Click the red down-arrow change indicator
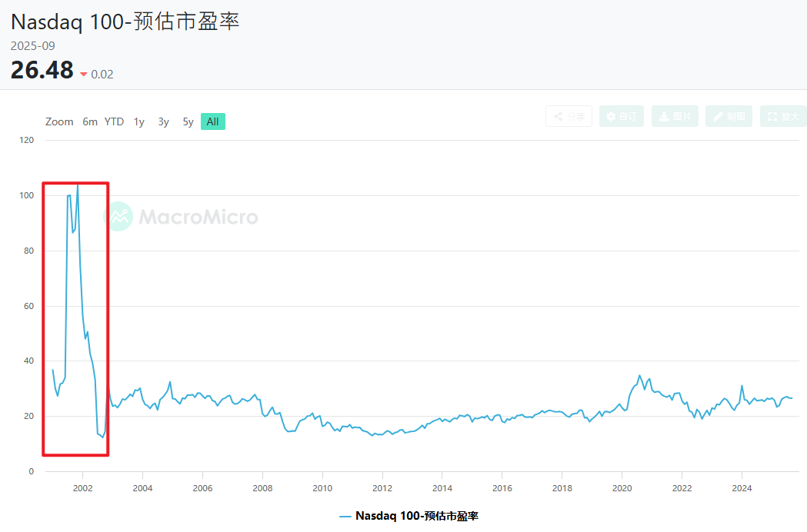The height and width of the screenshot is (532, 807). pos(83,75)
